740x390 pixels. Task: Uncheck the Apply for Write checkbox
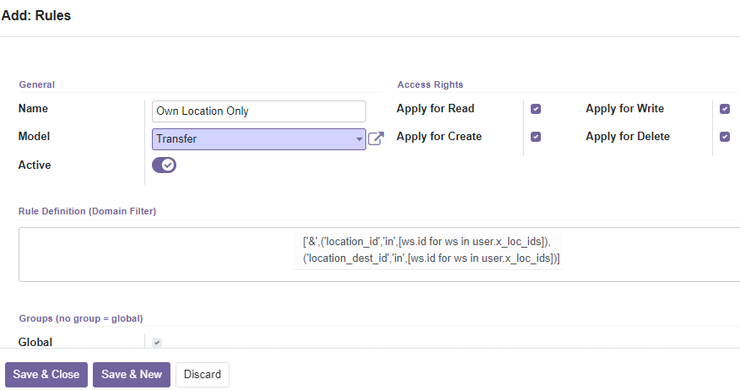[725, 109]
